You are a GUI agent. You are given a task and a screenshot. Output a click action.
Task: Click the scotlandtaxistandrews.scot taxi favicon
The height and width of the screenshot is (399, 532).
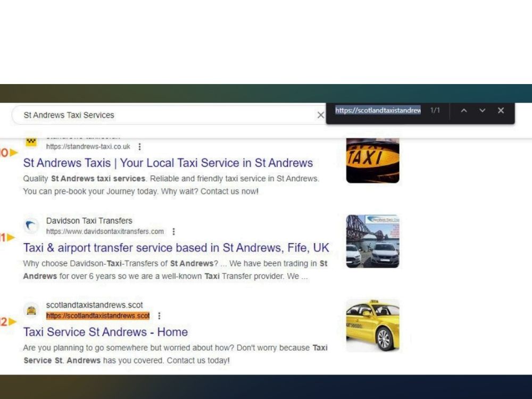[31, 310]
